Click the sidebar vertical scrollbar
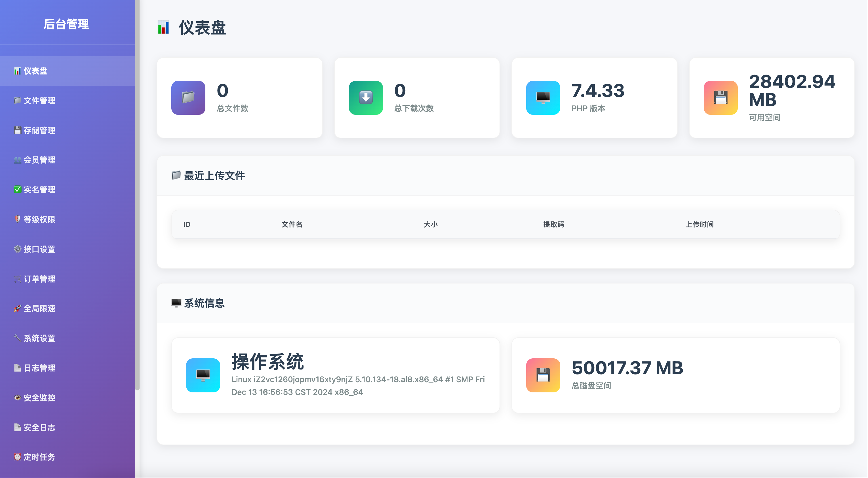Viewport: 868px width, 478px height. coord(137,195)
